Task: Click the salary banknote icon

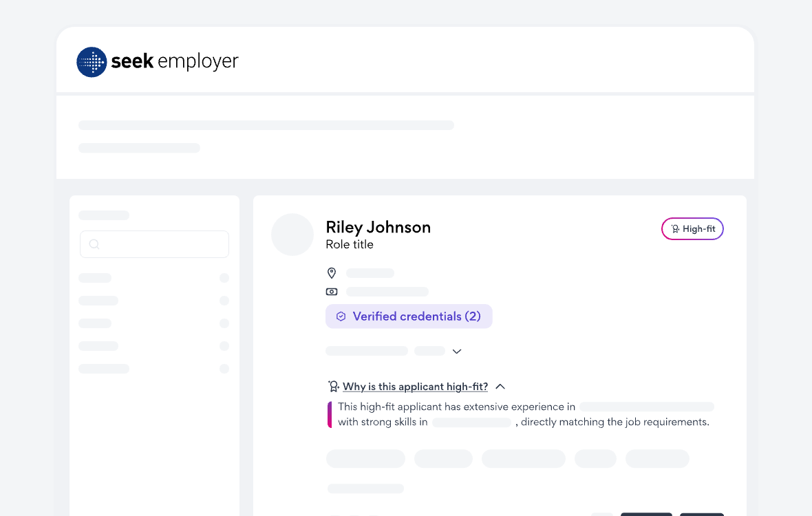Action: point(332,292)
